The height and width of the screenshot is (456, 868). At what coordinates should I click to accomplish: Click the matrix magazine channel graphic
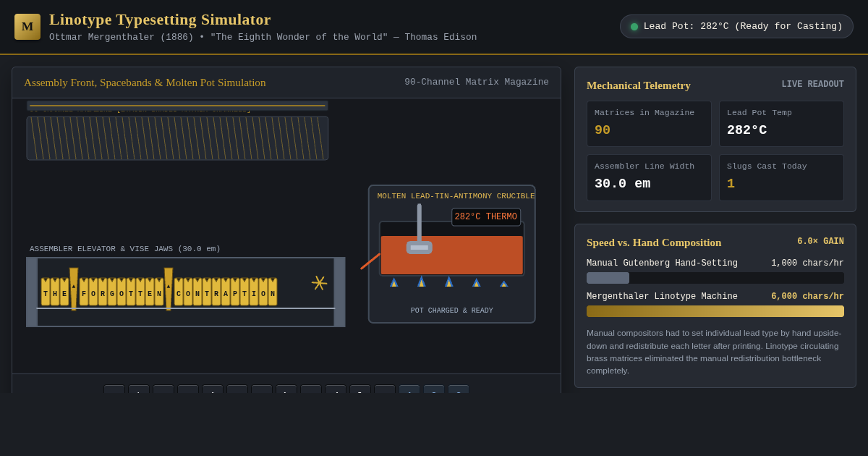coord(177,138)
